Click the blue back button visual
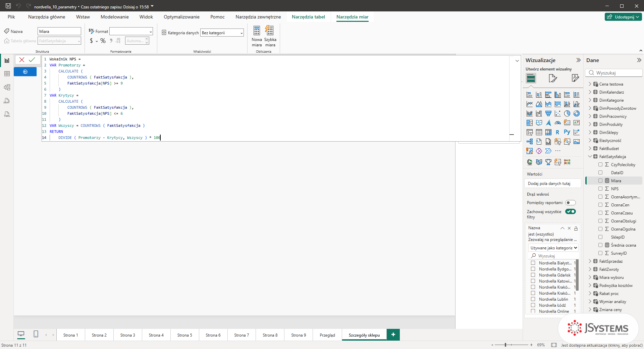The image size is (644, 349). 25,72
